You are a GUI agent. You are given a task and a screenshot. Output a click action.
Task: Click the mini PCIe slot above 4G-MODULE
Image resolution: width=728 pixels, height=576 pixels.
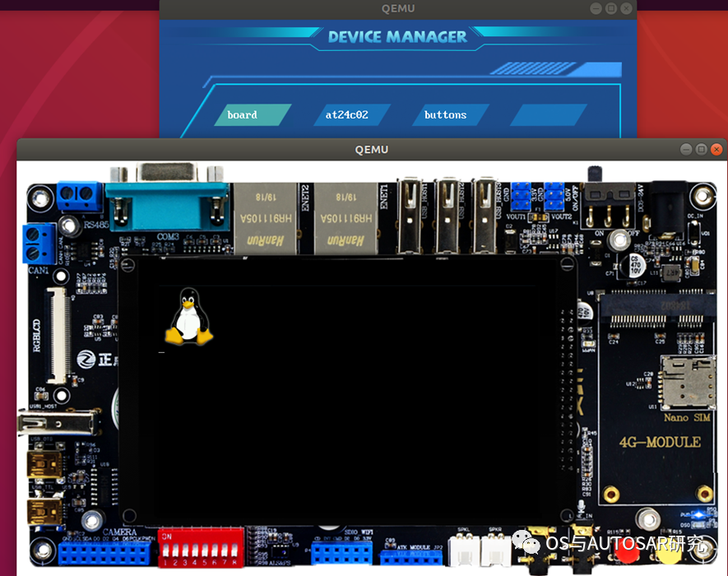coord(656,308)
